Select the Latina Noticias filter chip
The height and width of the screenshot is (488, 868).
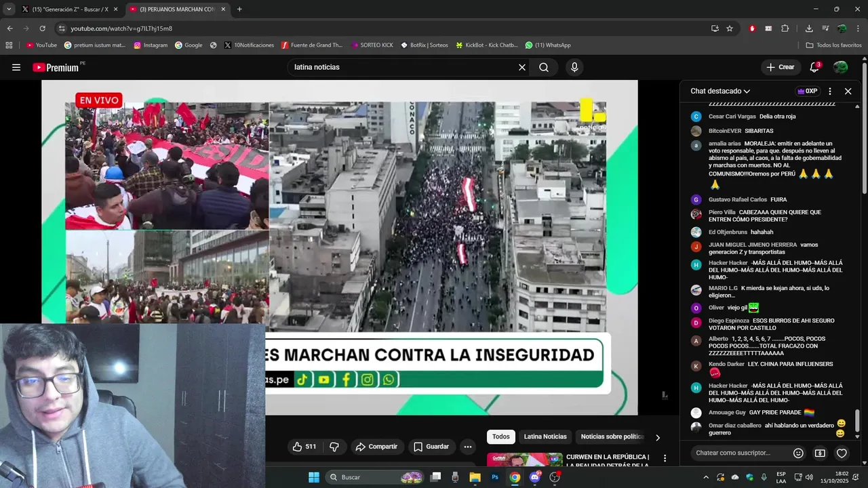click(545, 437)
